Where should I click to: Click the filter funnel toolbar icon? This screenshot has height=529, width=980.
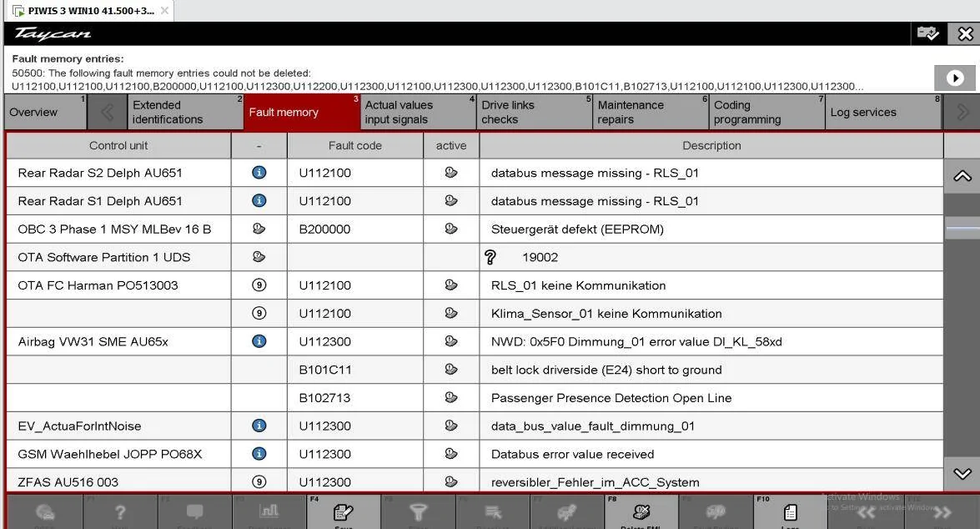pos(418,513)
